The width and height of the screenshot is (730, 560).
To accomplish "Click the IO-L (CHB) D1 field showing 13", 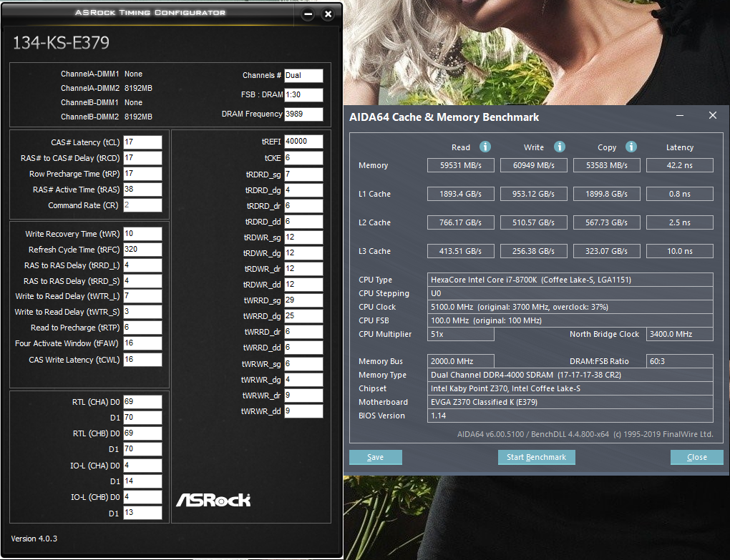I will coord(142,513).
